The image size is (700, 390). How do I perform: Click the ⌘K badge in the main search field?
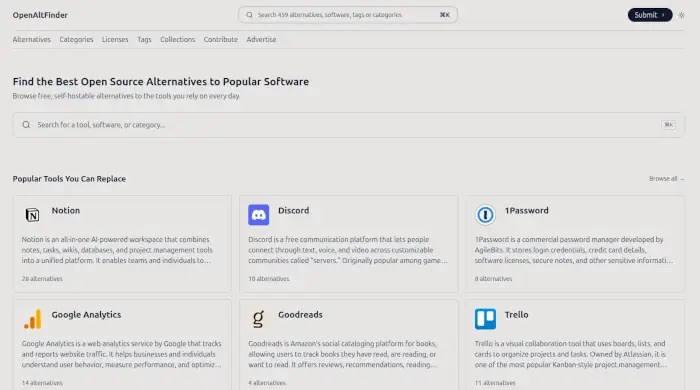[x=668, y=124]
